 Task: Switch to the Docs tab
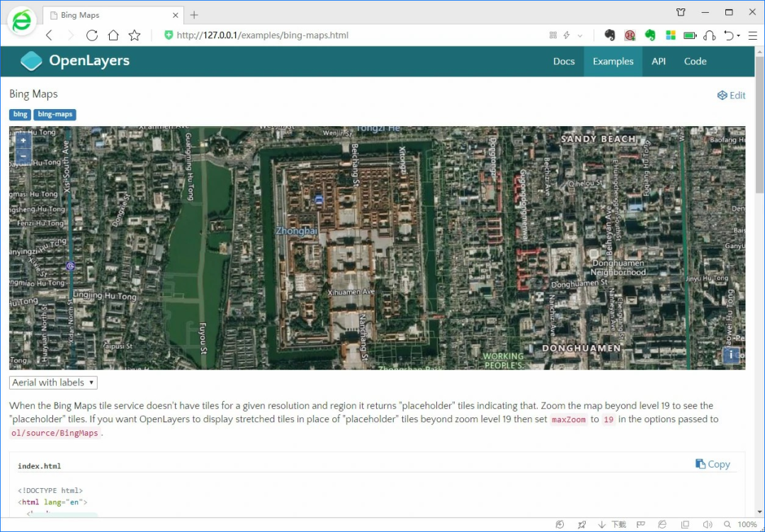[564, 61]
